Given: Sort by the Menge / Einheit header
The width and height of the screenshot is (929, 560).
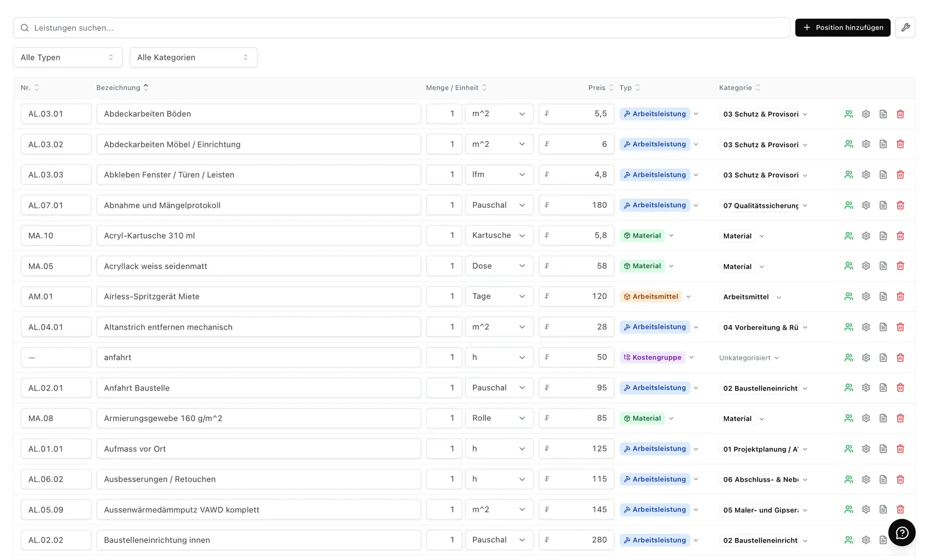Looking at the screenshot, I should pyautogui.click(x=456, y=88).
